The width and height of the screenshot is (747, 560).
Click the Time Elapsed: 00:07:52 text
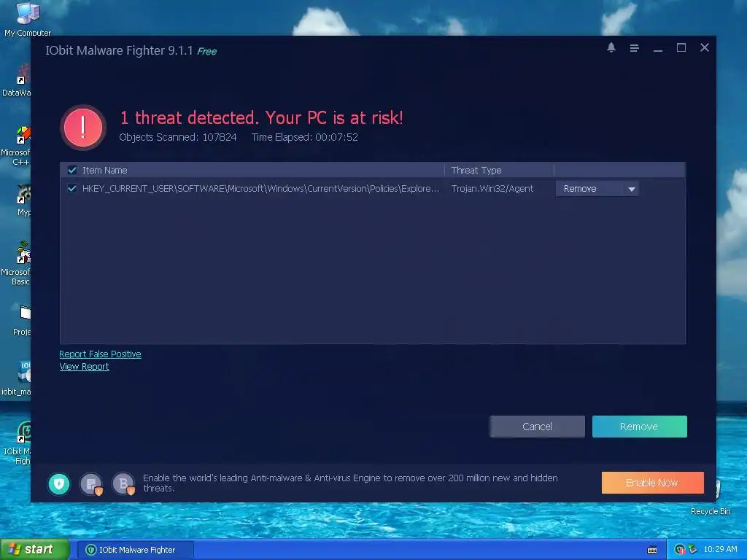(304, 137)
